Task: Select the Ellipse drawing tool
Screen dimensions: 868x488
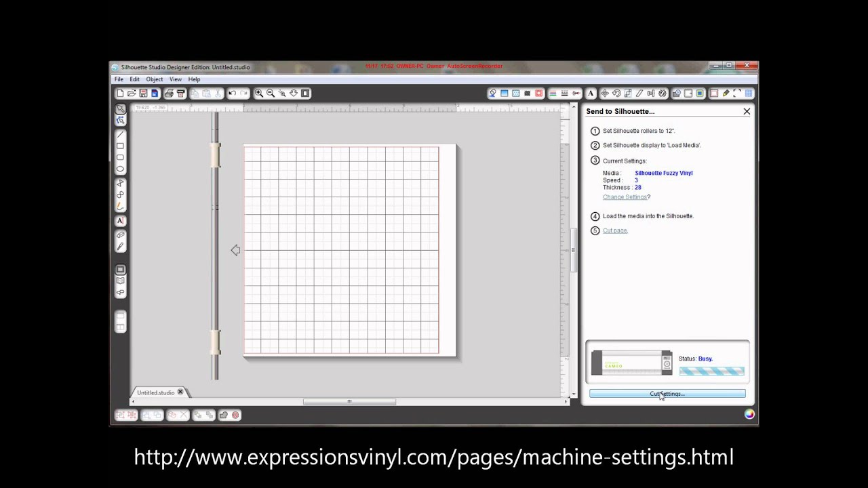Action: click(120, 169)
